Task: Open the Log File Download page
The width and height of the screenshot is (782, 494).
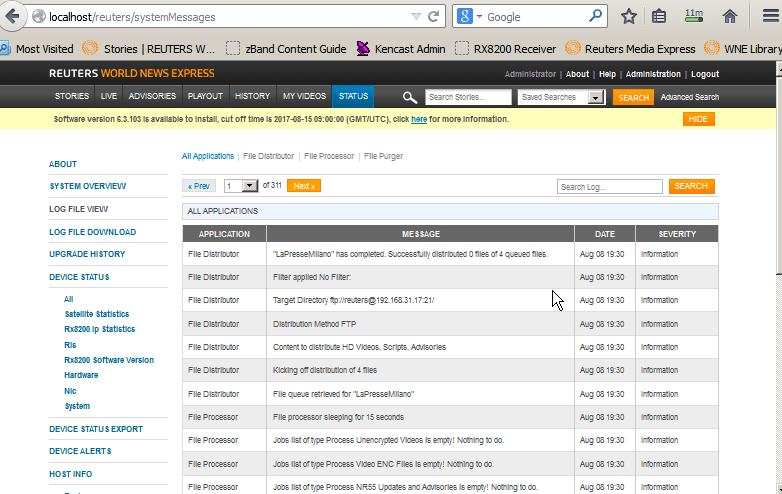Action: point(92,232)
